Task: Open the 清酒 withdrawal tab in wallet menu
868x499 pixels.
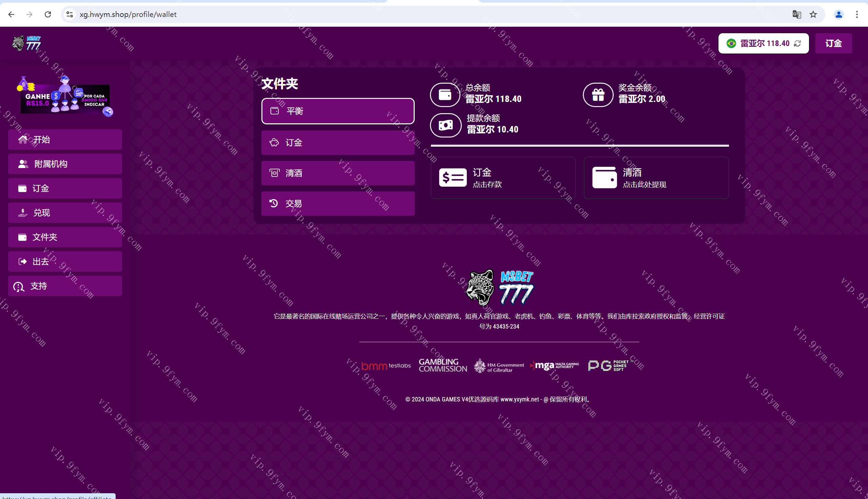Action: (337, 173)
